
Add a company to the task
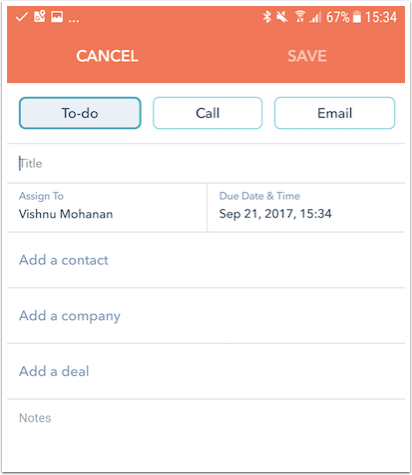tap(206, 316)
